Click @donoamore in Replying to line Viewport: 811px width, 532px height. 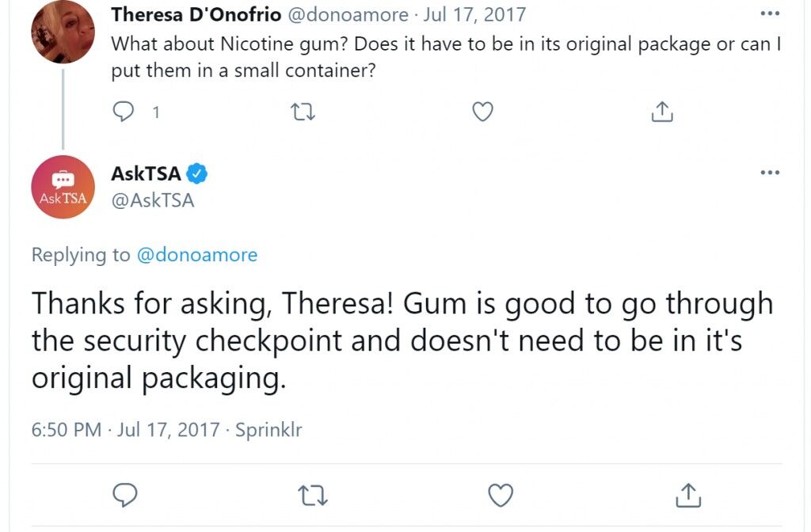point(197,255)
